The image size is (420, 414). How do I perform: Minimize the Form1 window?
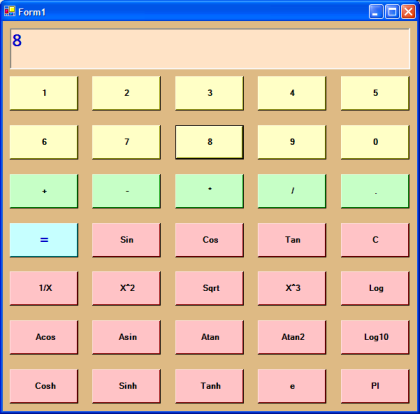pyautogui.click(x=376, y=12)
